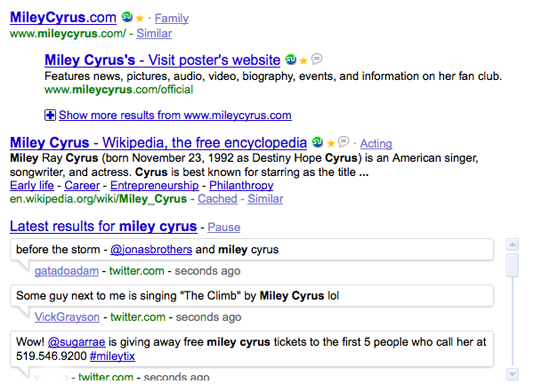Open Cached version of Wikipedia page
Viewport: 550px width, 392px height.
(217, 199)
